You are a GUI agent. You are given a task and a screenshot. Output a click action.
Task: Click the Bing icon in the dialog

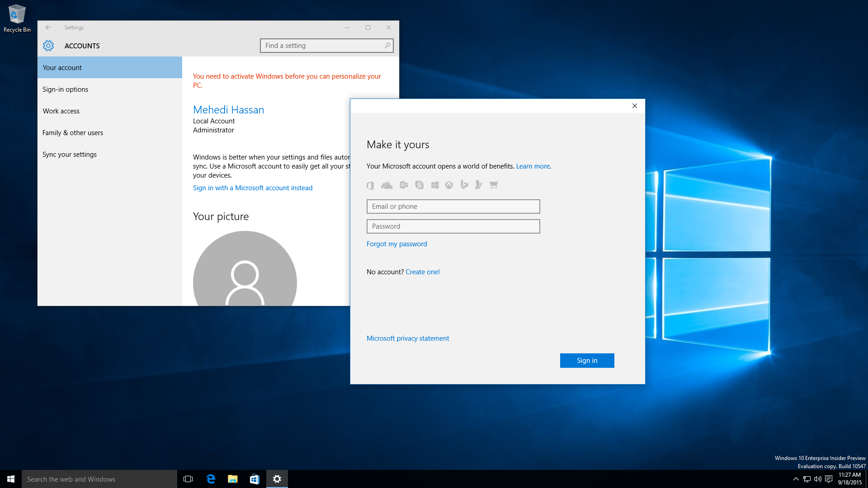click(x=464, y=184)
